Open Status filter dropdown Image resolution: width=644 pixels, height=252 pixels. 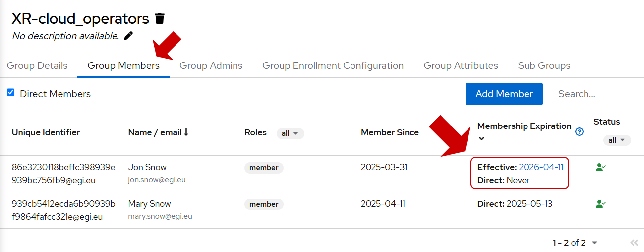(617, 140)
